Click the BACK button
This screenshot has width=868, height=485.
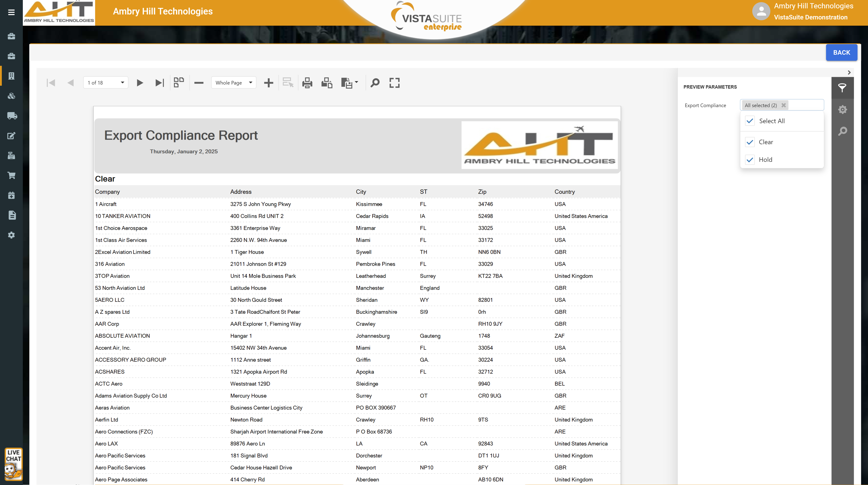click(841, 52)
